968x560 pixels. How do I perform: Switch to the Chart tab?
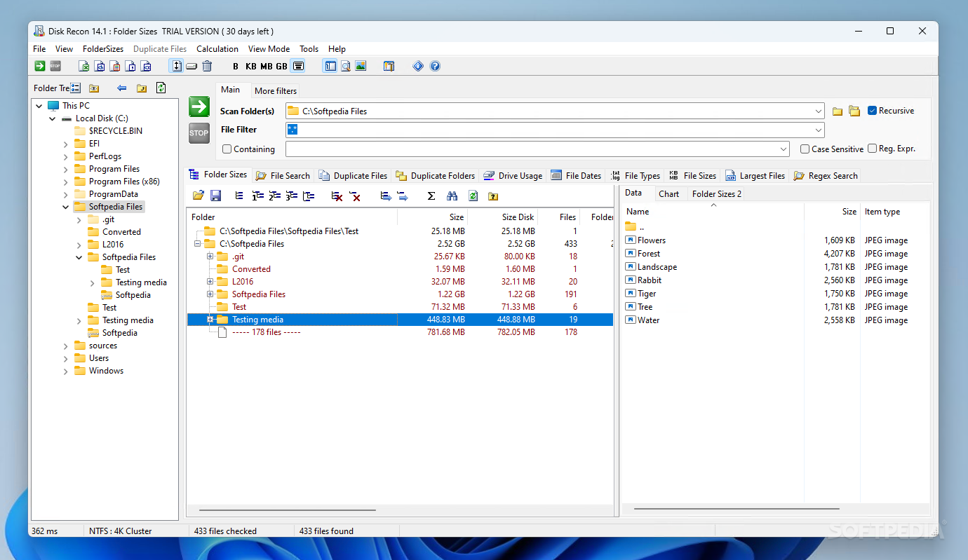668,194
